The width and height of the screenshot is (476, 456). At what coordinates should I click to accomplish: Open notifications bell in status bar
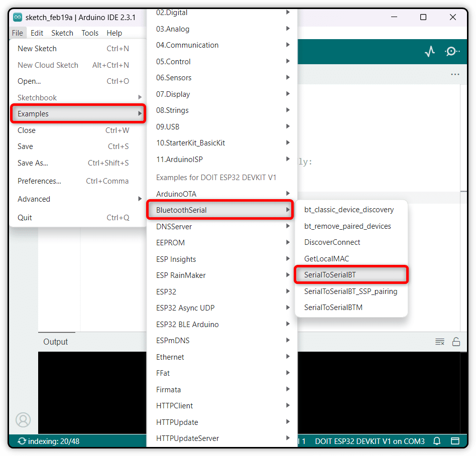tap(437, 441)
